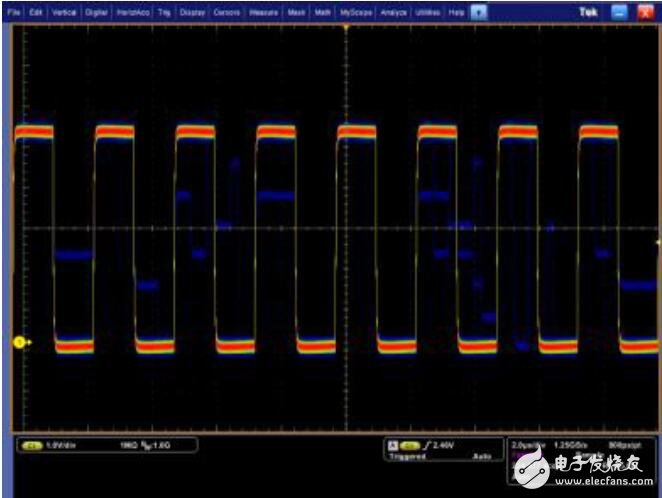Open the dropdown arrow next to Help
662x498 pixels.
pos(480,12)
